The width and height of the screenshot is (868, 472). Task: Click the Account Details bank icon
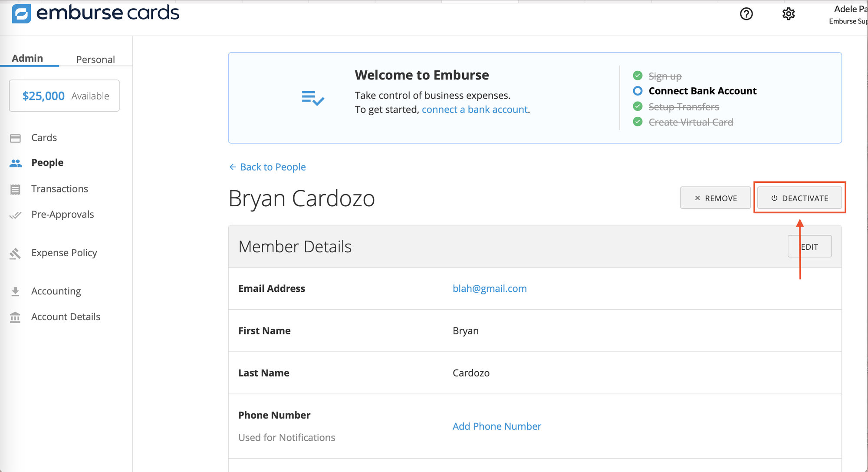tap(16, 317)
